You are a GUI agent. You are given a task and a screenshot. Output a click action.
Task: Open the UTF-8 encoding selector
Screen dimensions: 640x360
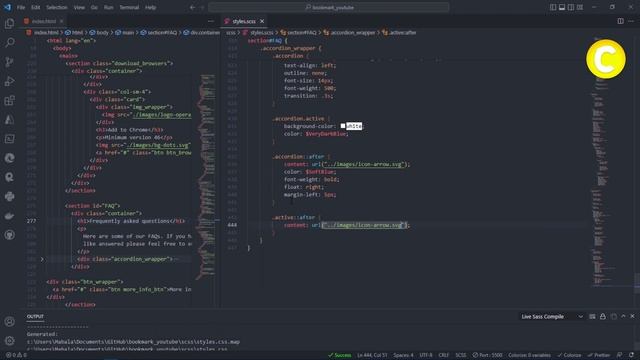[426, 355]
